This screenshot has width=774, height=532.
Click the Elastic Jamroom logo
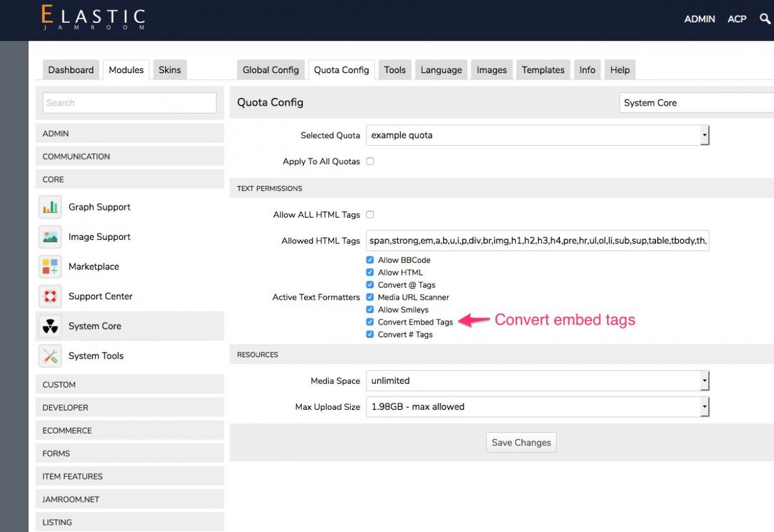tap(93, 18)
